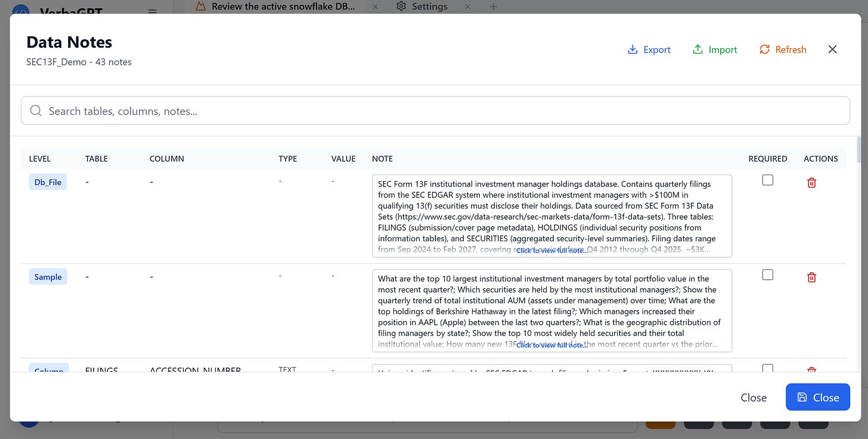Screen dimensions: 868x439
Task: Tick the Required checkbox for the Sample row
Action: (768, 275)
